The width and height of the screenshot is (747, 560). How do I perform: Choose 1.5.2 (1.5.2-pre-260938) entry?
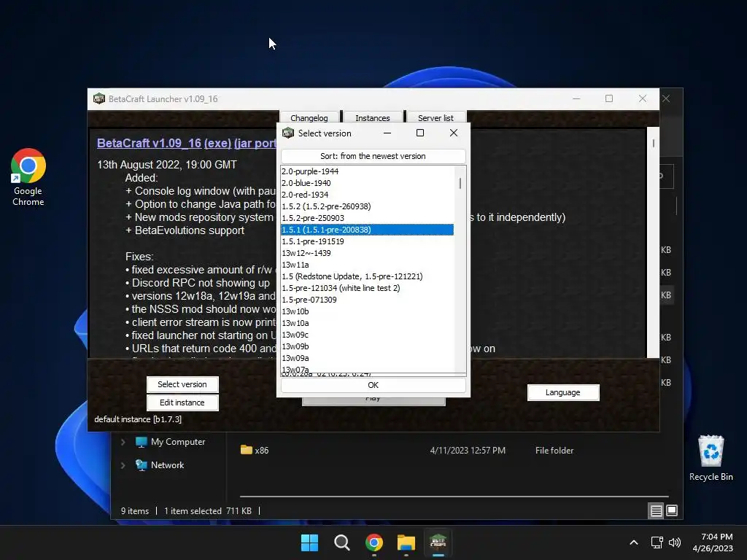[x=367, y=206]
